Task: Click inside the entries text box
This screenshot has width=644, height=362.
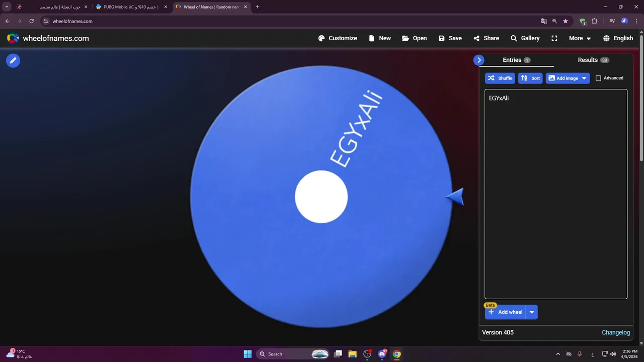Action: [556, 194]
